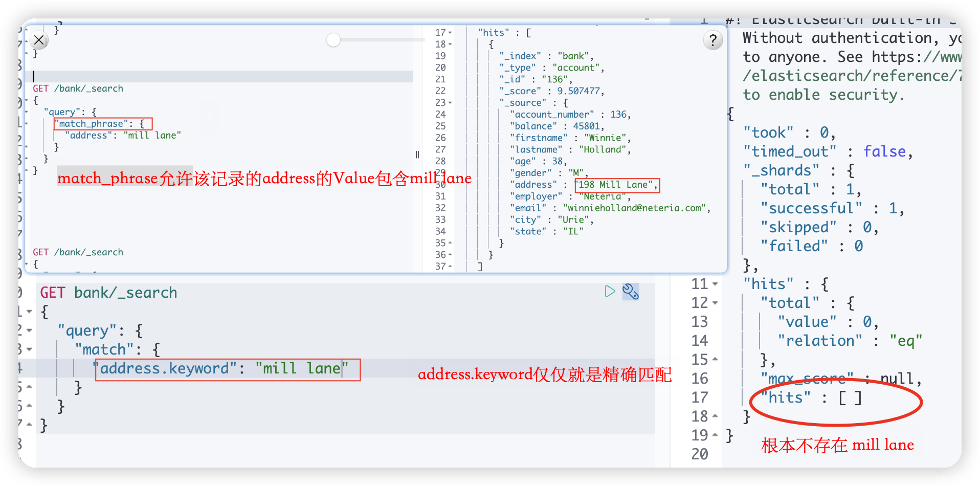Click line number 20 in output gutter
Screen dimensions: 980x486
[x=700, y=454]
